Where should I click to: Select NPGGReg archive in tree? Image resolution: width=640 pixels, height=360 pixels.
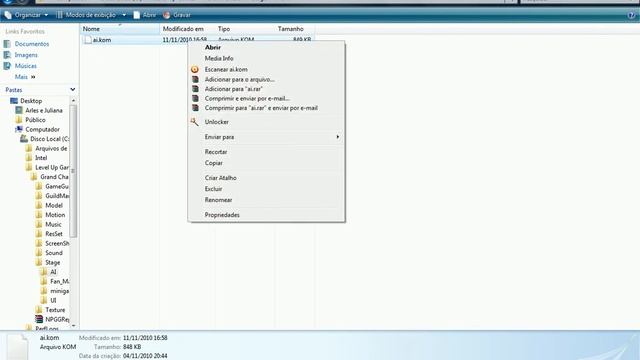[x=57, y=319]
